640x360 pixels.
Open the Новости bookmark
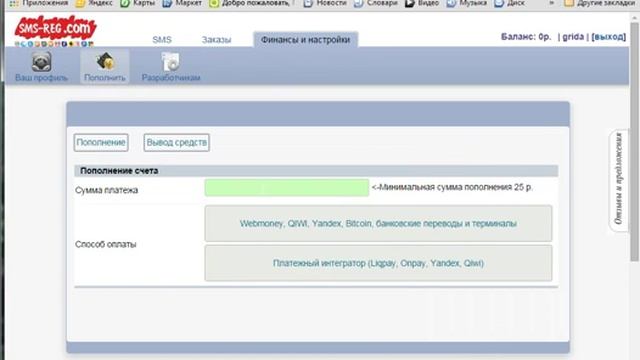(325, 3)
